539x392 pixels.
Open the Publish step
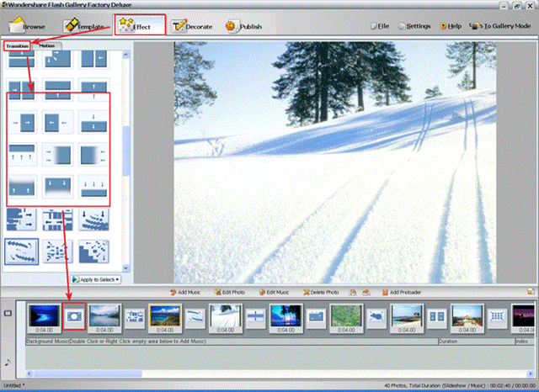pos(243,26)
